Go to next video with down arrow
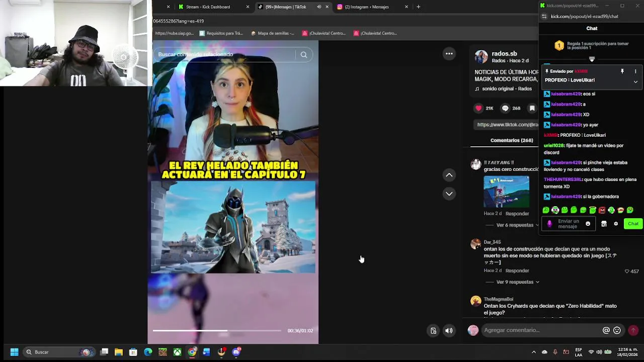 tap(449, 194)
